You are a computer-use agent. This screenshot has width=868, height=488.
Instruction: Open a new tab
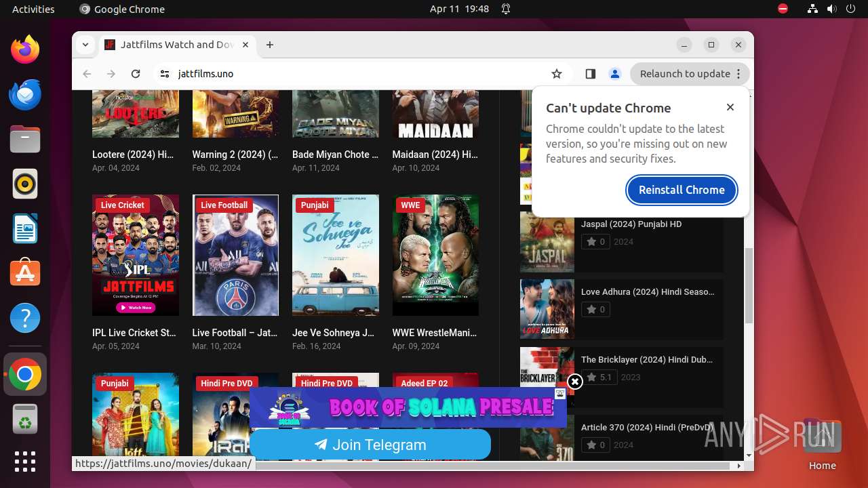[x=270, y=45]
